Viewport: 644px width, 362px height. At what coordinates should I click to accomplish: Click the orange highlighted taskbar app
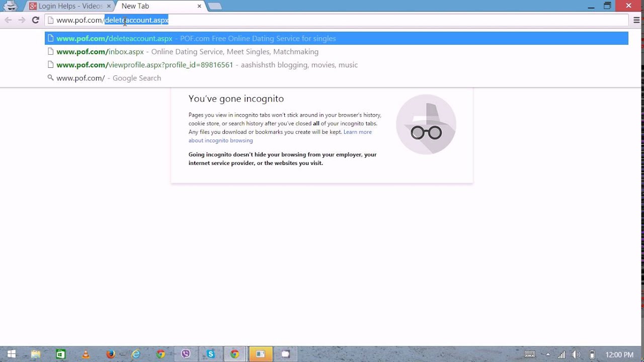coord(260,354)
